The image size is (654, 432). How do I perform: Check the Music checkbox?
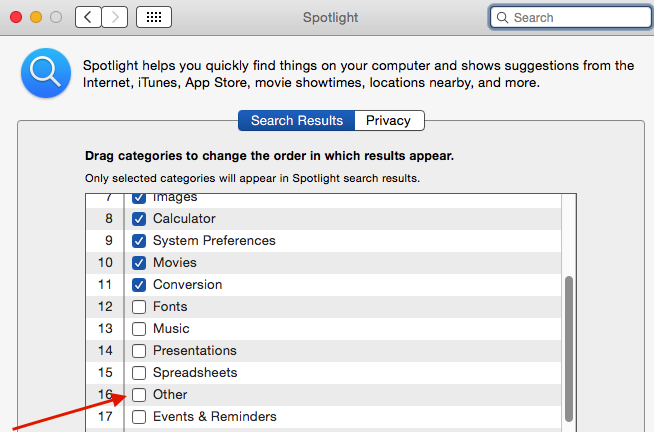pos(139,329)
